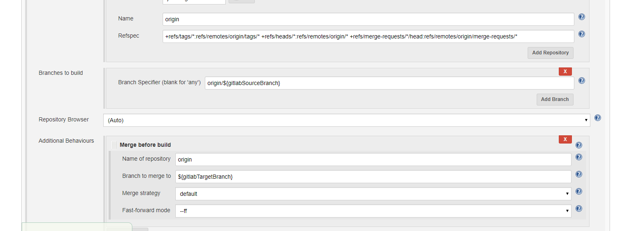Open help for Name of repository field
Image resolution: width=644 pixels, height=231 pixels.
pyautogui.click(x=578, y=157)
